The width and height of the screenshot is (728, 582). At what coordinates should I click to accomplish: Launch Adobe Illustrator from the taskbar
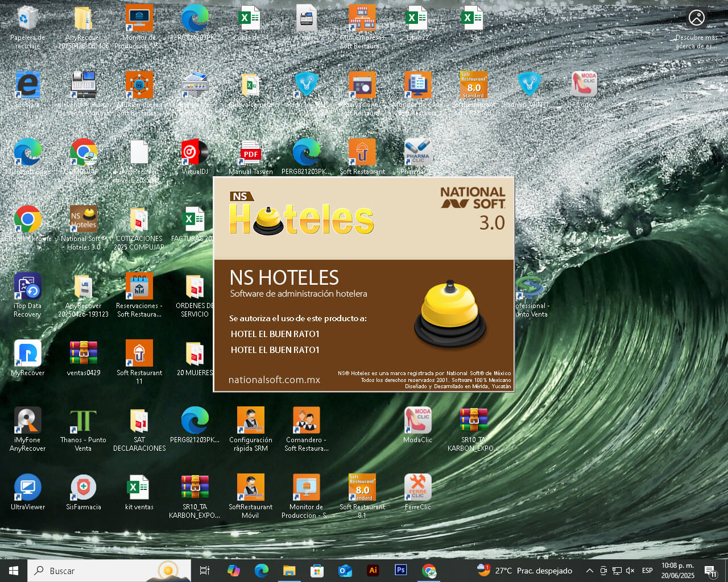[373, 571]
